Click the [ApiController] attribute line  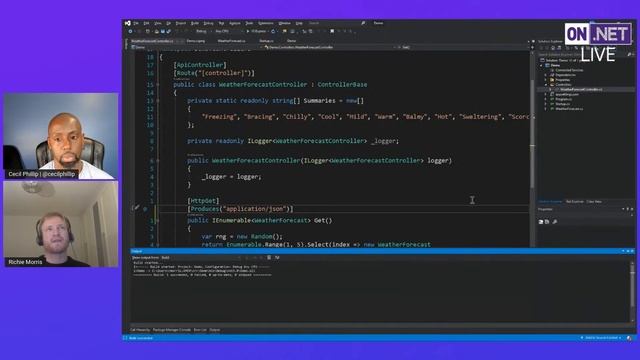(x=200, y=65)
